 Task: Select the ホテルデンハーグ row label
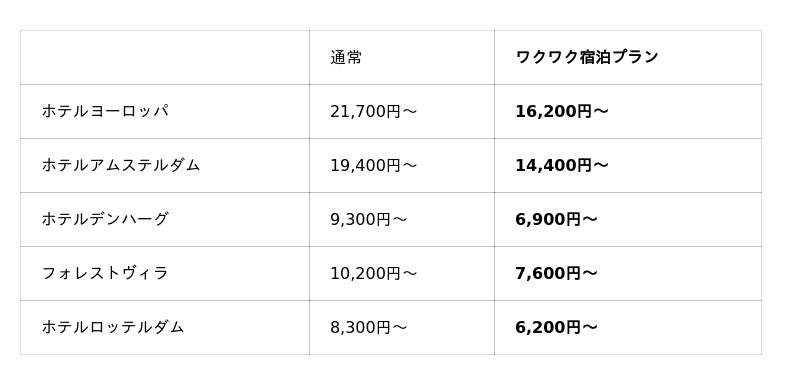pos(105,219)
